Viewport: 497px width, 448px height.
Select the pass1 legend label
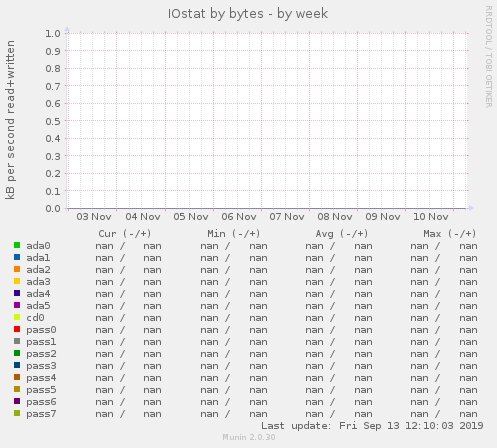point(41,342)
